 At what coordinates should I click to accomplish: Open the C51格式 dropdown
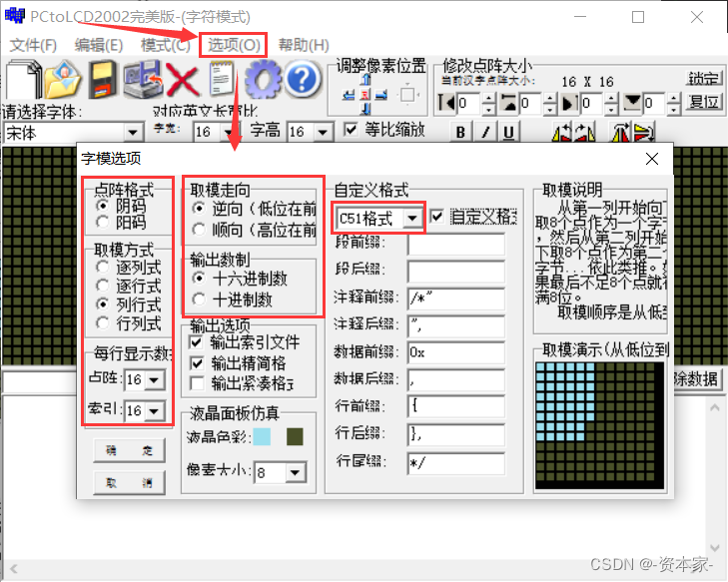[412, 218]
